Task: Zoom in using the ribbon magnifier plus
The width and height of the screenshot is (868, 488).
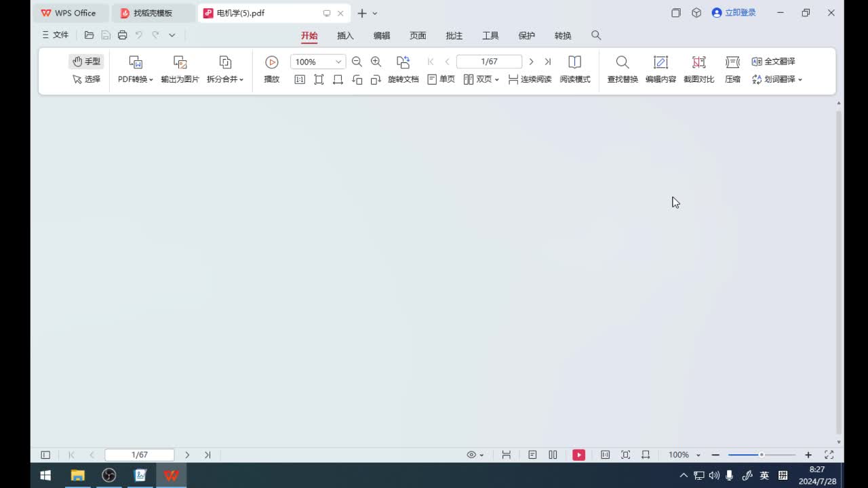Action: pos(376,62)
